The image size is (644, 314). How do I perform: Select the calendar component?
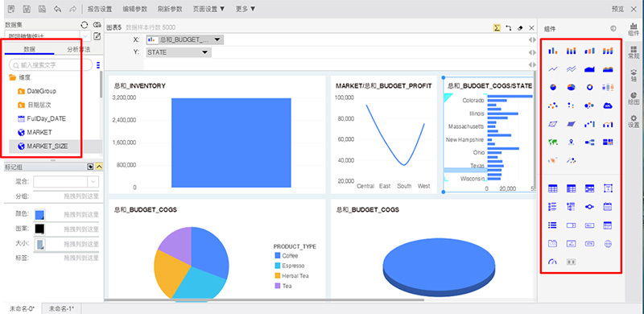click(x=608, y=207)
